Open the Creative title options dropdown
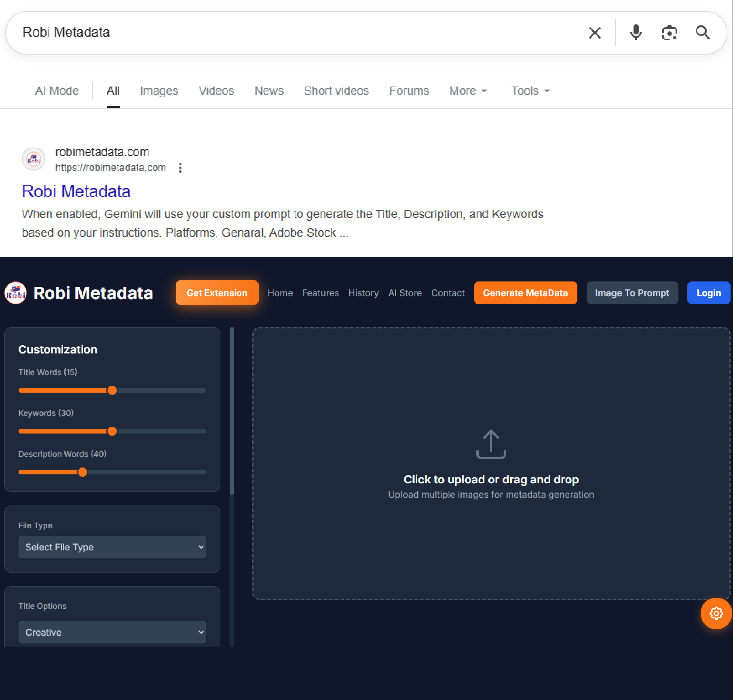733x700 pixels. [112, 632]
